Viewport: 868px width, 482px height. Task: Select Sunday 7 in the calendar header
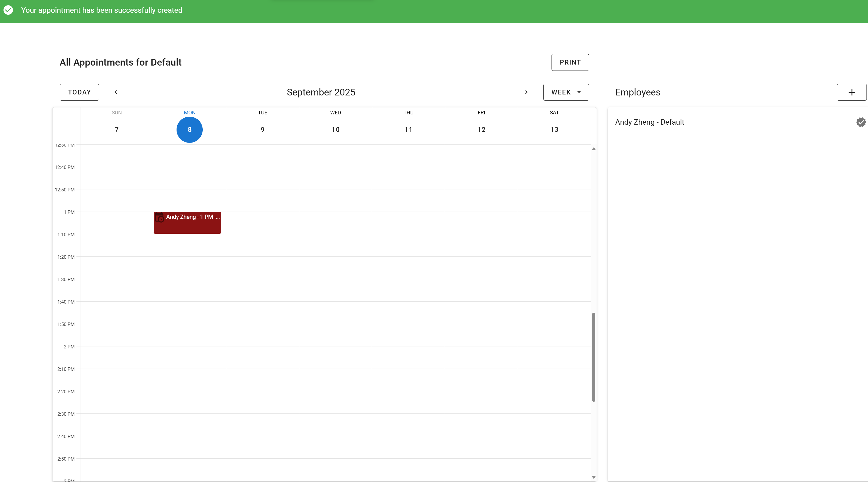coord(117,130)
